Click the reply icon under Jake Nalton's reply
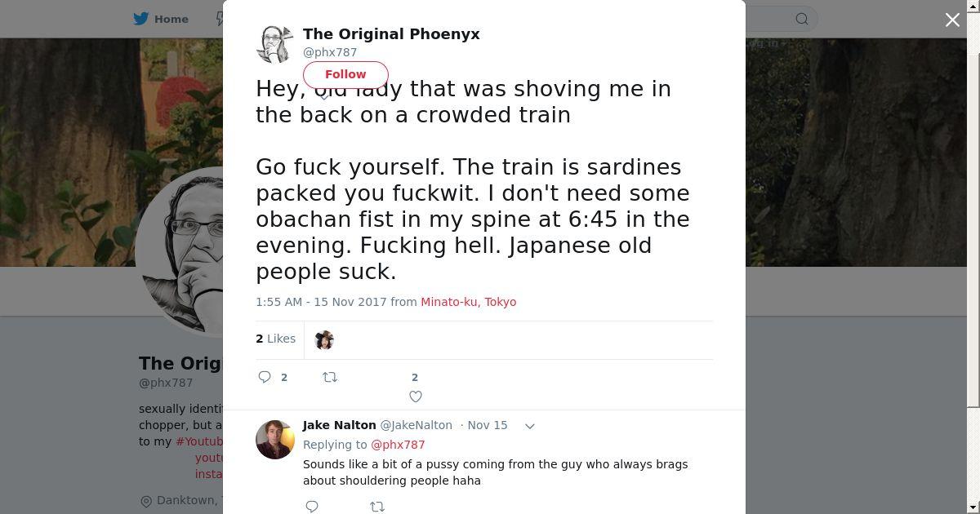Viewport: 980px width, 514px height. click(x=312, y=507)
